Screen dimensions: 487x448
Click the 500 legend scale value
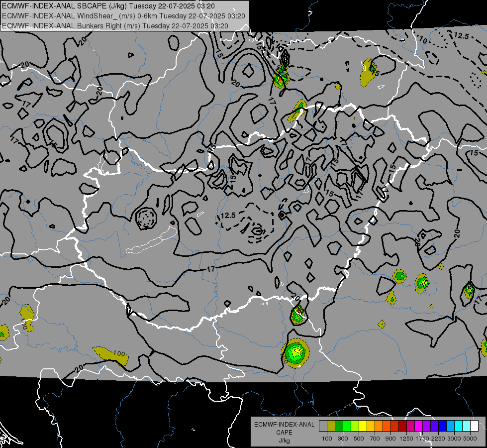click(x=359, y=439)
